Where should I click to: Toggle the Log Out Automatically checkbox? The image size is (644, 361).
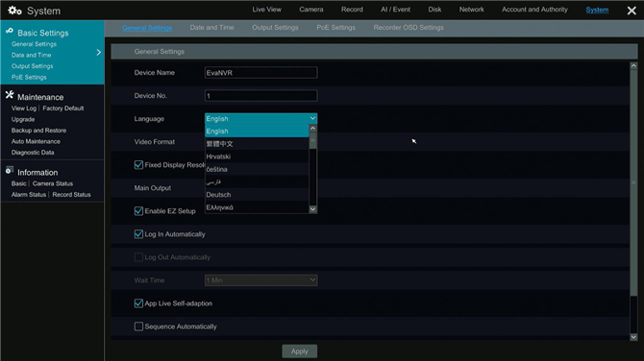click(138, 257)
